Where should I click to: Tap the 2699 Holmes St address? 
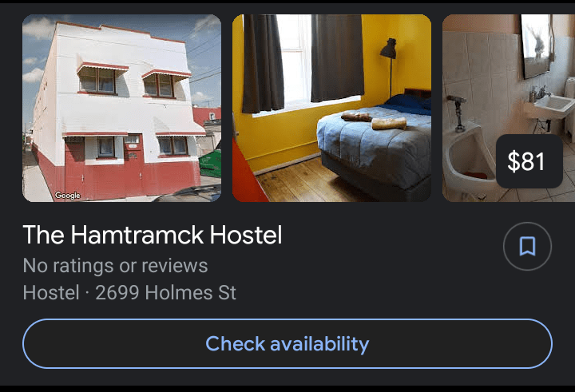[166, 293]
